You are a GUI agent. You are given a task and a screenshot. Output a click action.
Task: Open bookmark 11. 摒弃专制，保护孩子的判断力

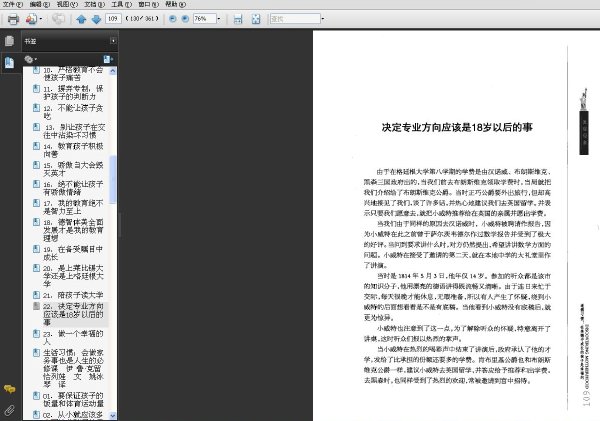(73, 93)
